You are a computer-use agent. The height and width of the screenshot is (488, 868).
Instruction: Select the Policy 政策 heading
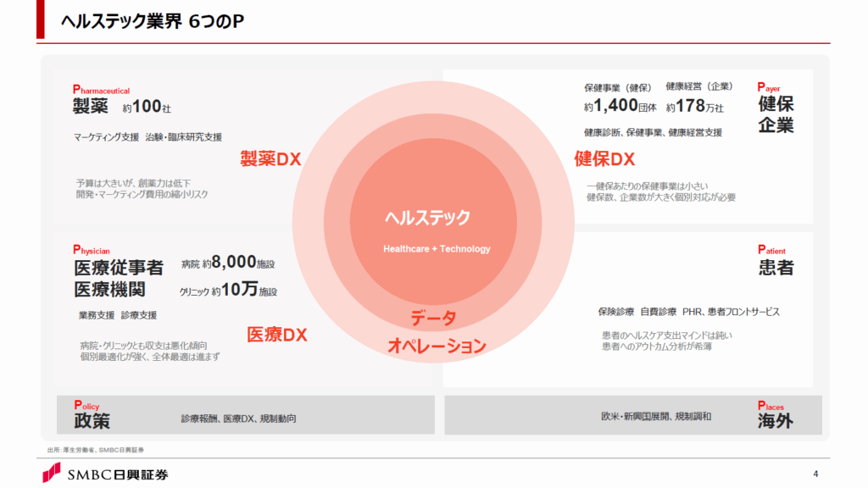pyautogui.click(x=92, y=420)
